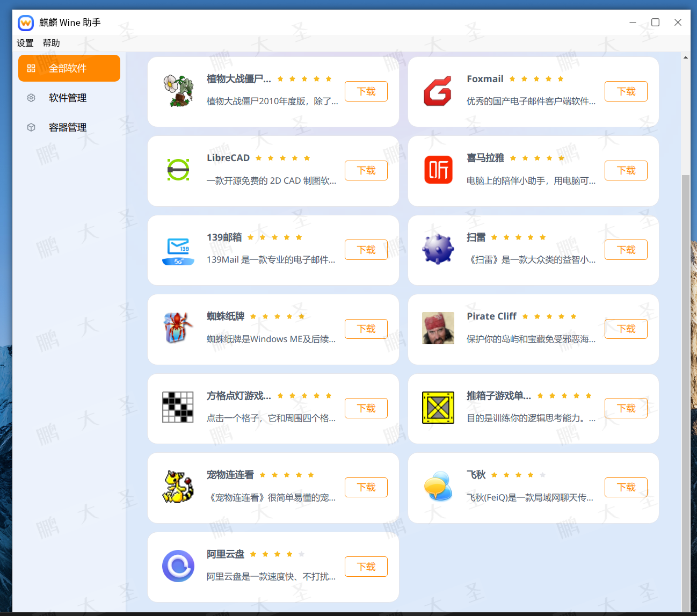Click the 宠物连连看 title text
697x616 pixels.
pyautogui.click(x=230, y=475)
